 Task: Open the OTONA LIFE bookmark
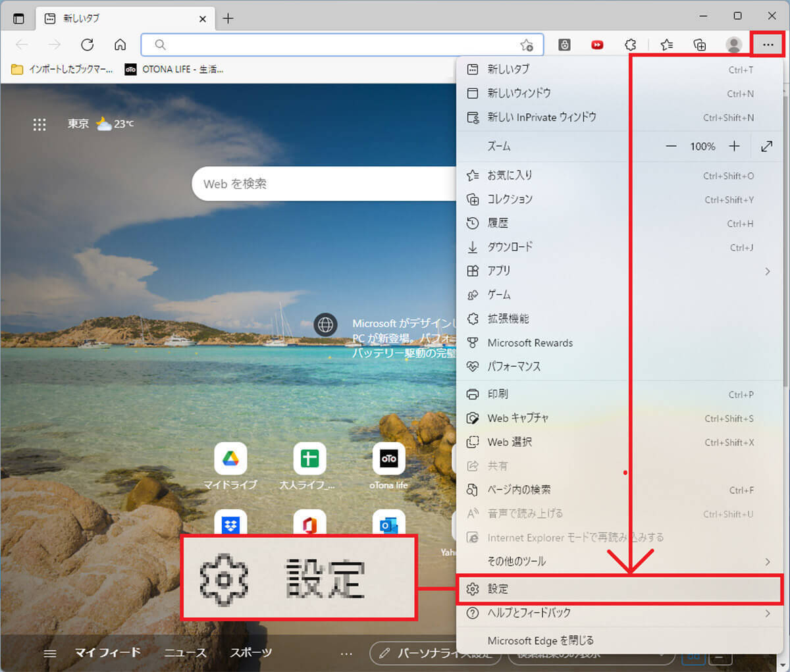pos(174,69)
